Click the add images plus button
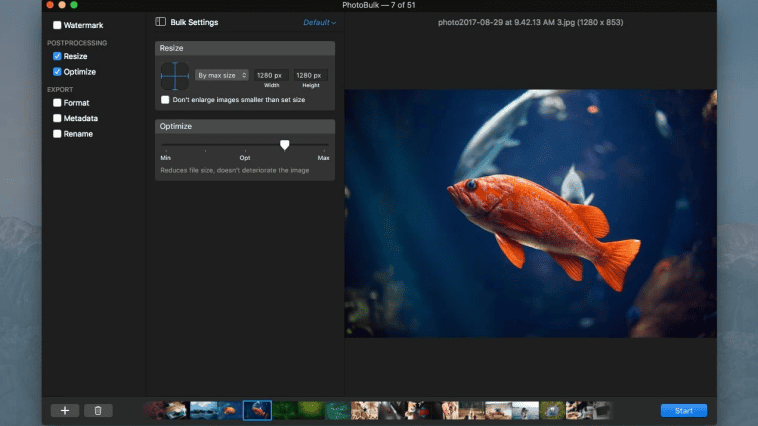Viewport: 758px width, 426px height. tap(64, 410)
